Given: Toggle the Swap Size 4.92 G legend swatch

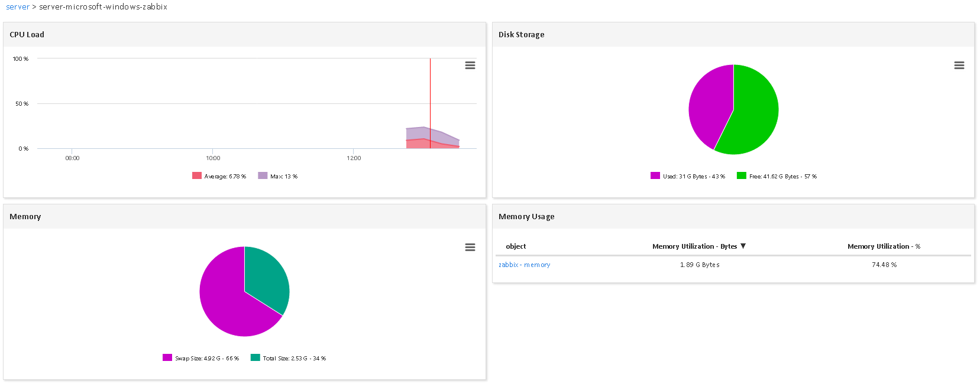Looking at the screenshot, I should (167, 357).
